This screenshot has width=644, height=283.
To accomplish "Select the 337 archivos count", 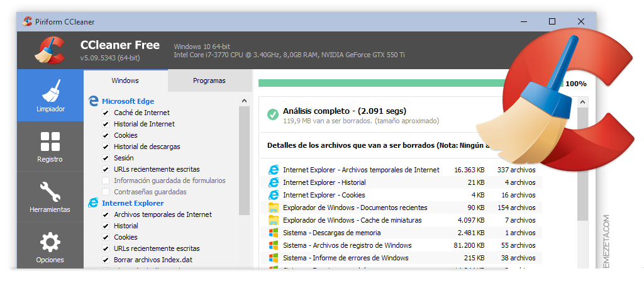I will point(516,170).
